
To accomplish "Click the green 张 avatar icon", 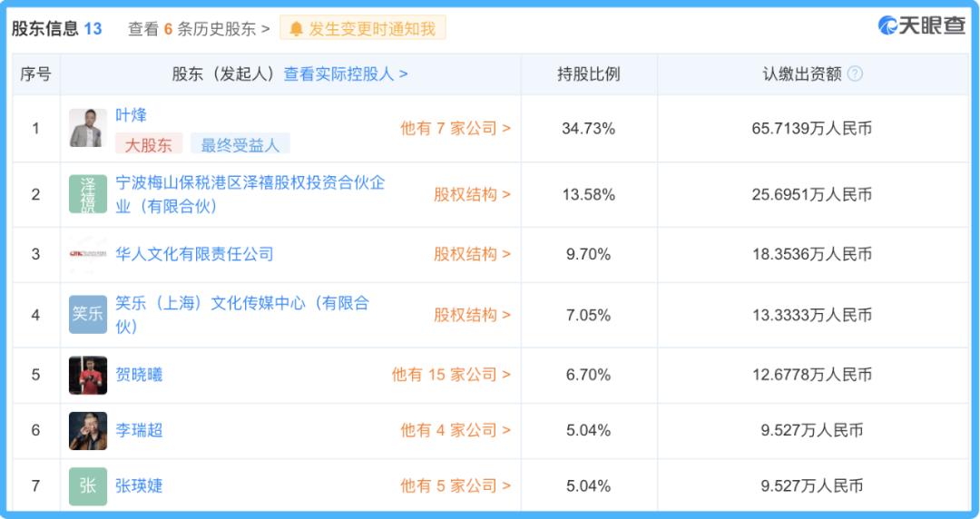I will pos(88,485).
